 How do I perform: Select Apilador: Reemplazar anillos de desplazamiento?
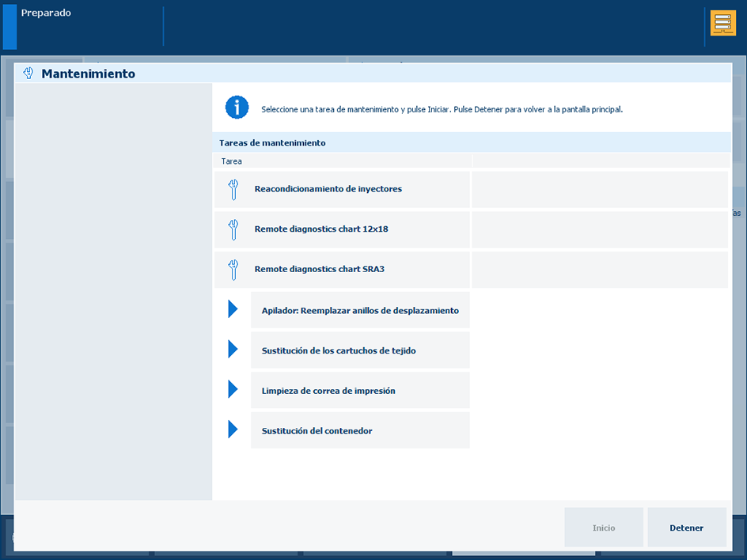pyautogui.click(x=360, y=310)
